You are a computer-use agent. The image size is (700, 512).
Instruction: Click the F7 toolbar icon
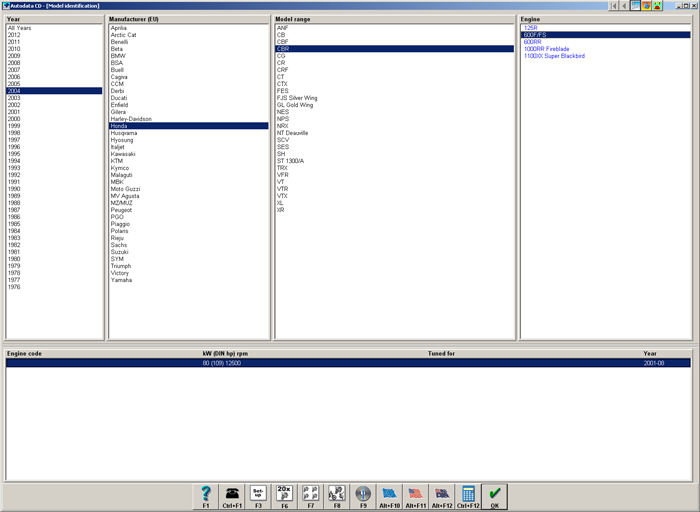coord(311,496)
